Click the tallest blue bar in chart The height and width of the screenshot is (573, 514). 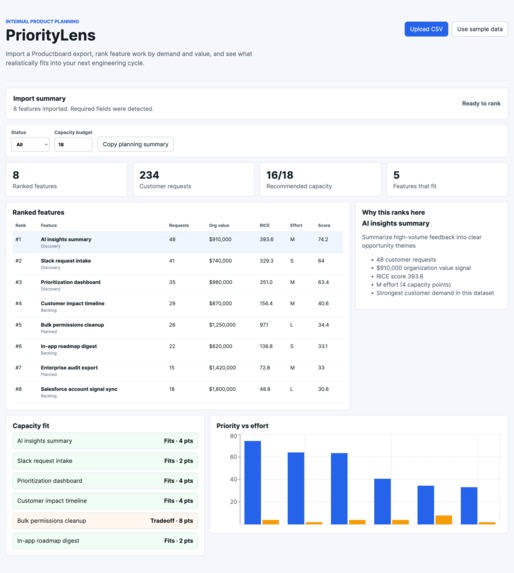coord(252,482)
